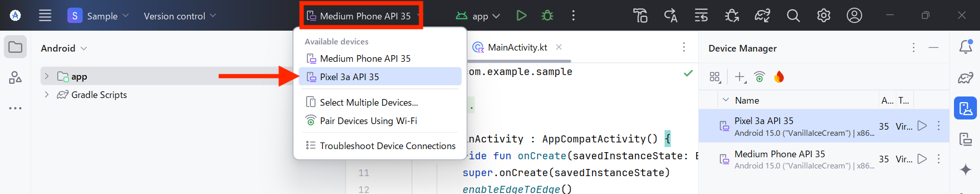980x194 pixels.
Task: Open more actions next to the debug button
Action: pyautogui.click(x=574, y=16)
